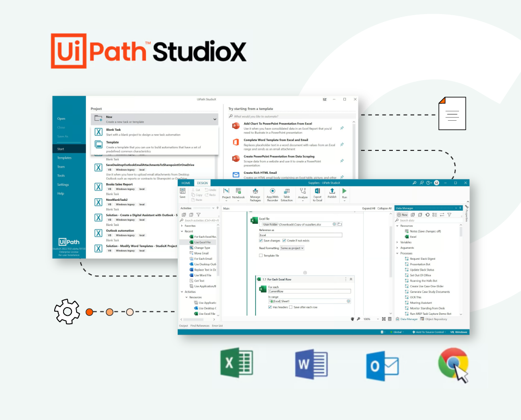Viewport: 521px width, 420px height.
Task: Enable Save after each row checkbox
Action: [291, 307]
